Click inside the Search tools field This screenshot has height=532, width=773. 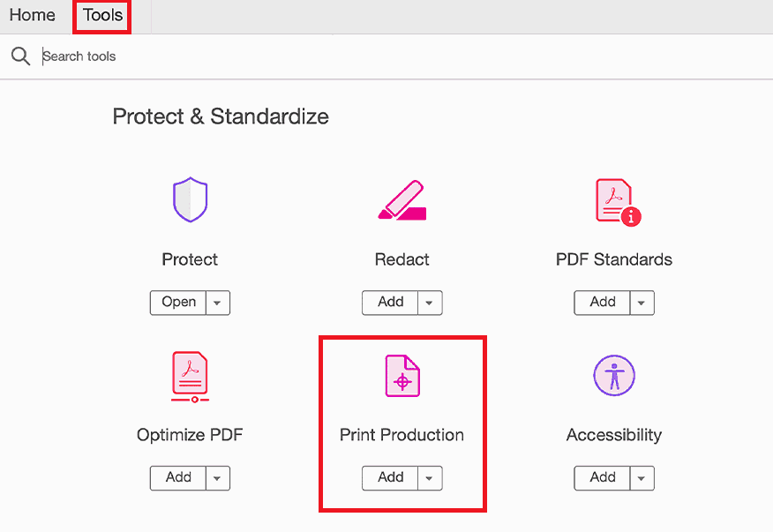point(132,56)
